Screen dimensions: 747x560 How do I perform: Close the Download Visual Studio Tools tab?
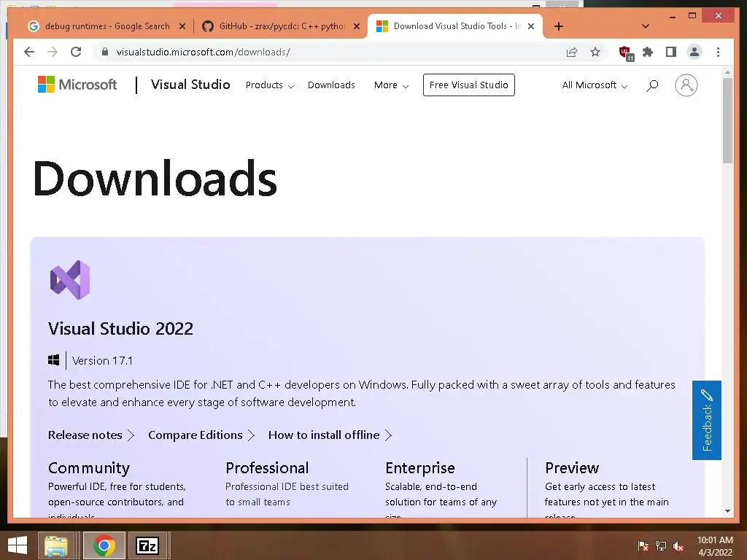pos(531,27)
